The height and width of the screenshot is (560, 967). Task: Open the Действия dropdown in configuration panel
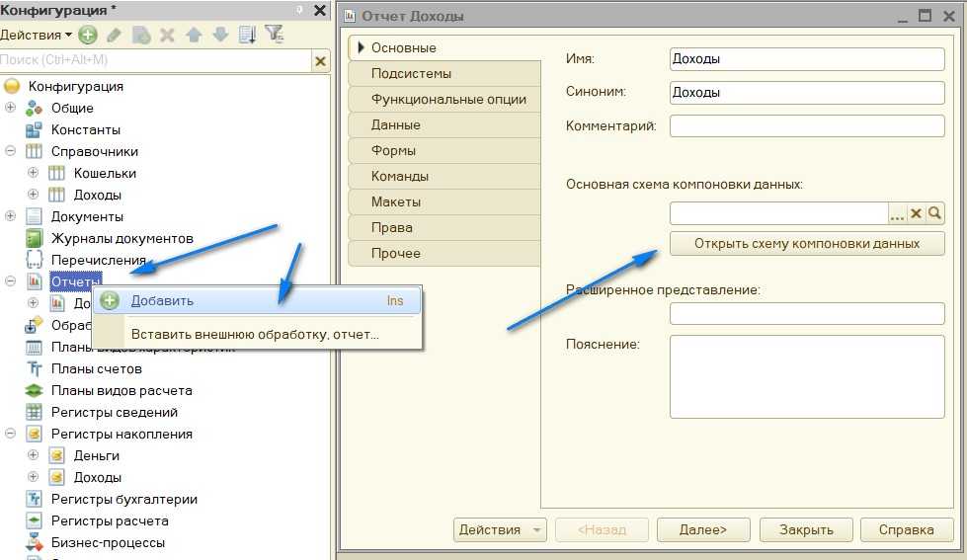(x=36, y=36)
